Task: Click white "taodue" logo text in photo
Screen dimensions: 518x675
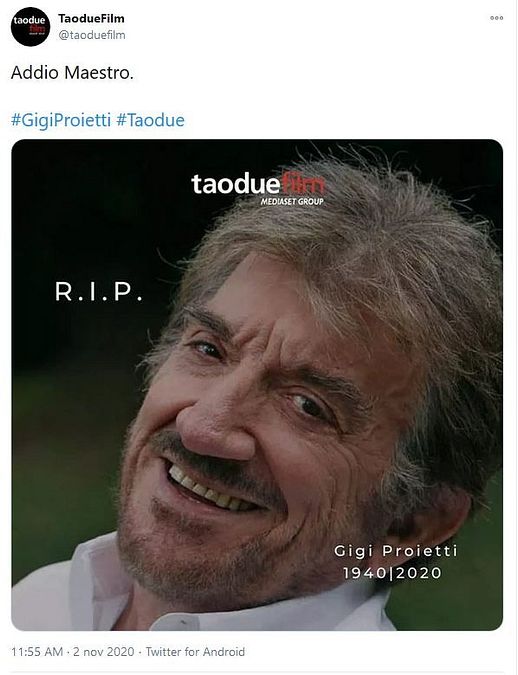Action: [x=236, y=184]
